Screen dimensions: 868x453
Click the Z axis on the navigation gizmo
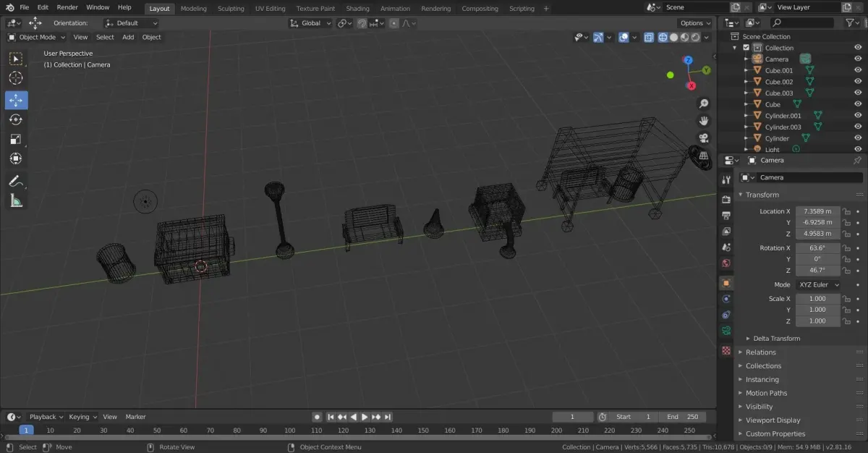pyautogui.click(x=688, y=61)
